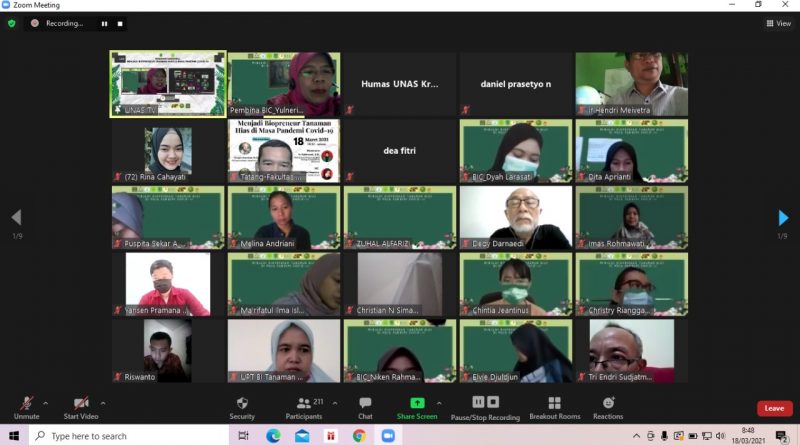Screen dimensions: 800x445
Task: Go to next gallery page arrow
Action: click(783, 218)
